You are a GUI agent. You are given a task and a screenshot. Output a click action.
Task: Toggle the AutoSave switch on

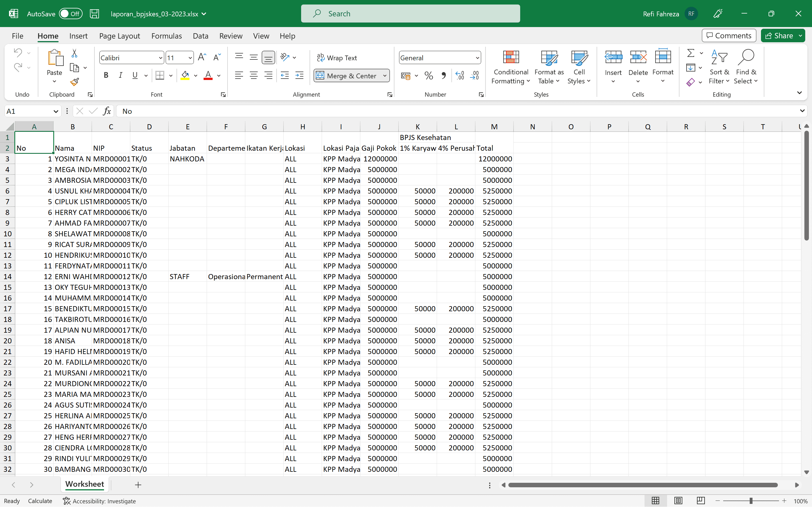[x=70, y=14]
